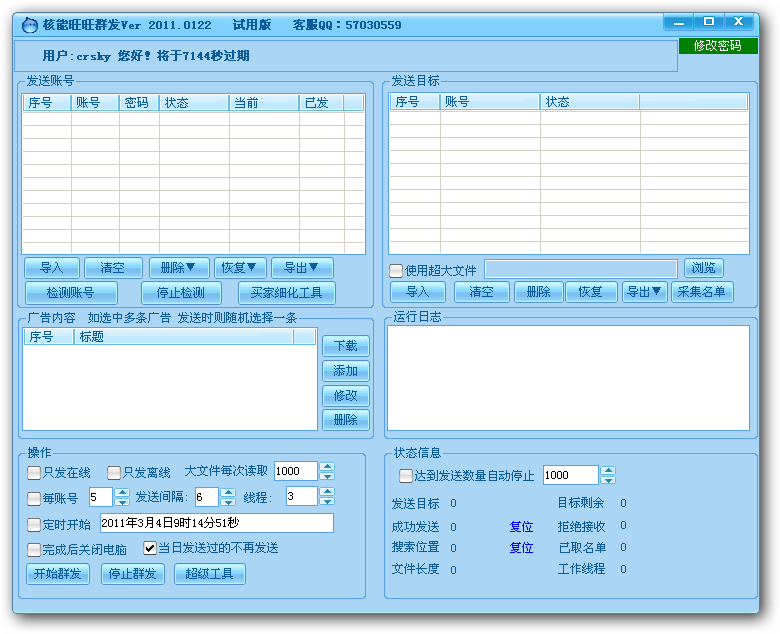Clear the sending accounts list 清空
Image resolution: width=780 pixels, height=634 pixels.
113,268
